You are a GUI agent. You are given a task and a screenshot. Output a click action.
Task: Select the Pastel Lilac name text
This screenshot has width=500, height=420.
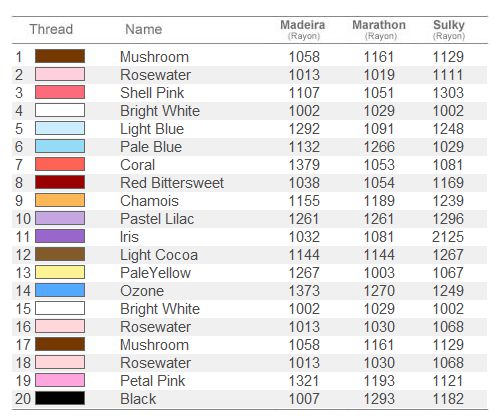click(157, 219)
